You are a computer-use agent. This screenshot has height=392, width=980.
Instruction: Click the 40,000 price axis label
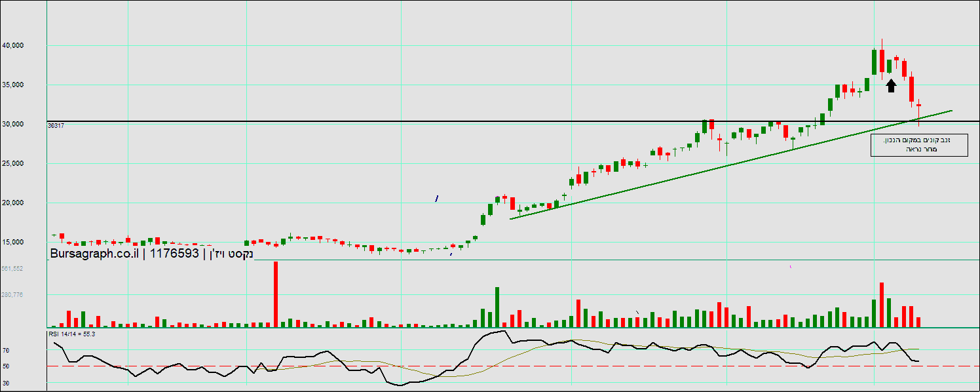click(31, 46)
